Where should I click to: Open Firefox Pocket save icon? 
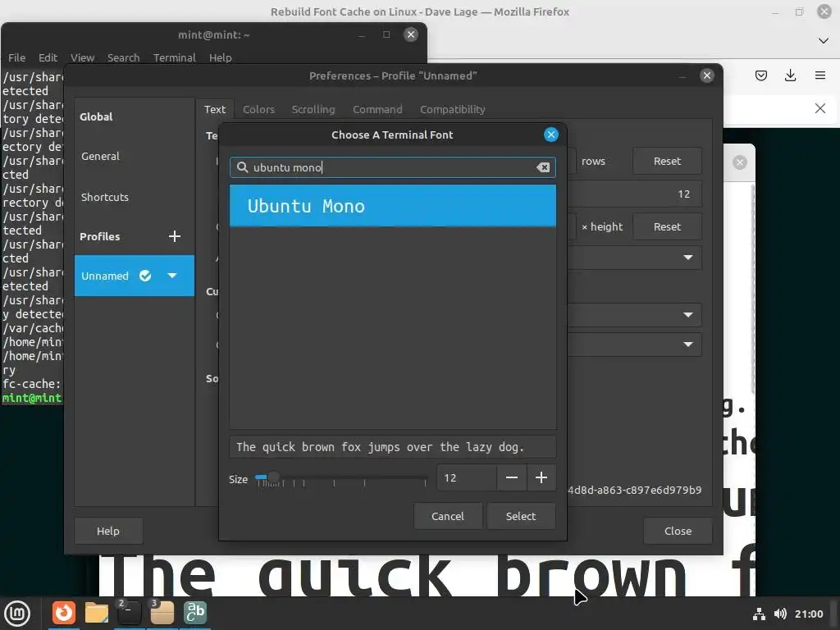click(x=760, y=75)
